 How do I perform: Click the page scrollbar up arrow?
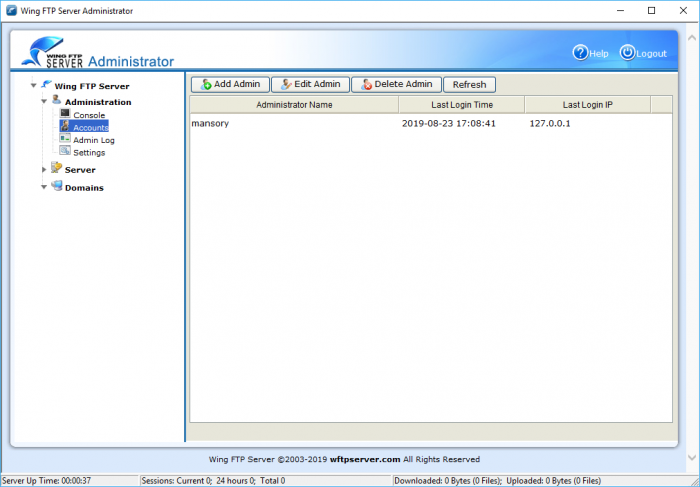[x=692, y=38]
